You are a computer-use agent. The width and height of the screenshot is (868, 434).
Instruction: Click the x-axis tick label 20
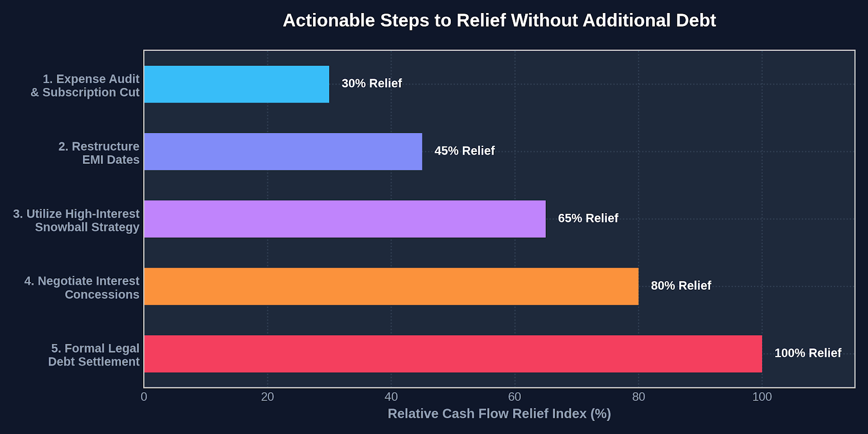[x=267, y=397]
